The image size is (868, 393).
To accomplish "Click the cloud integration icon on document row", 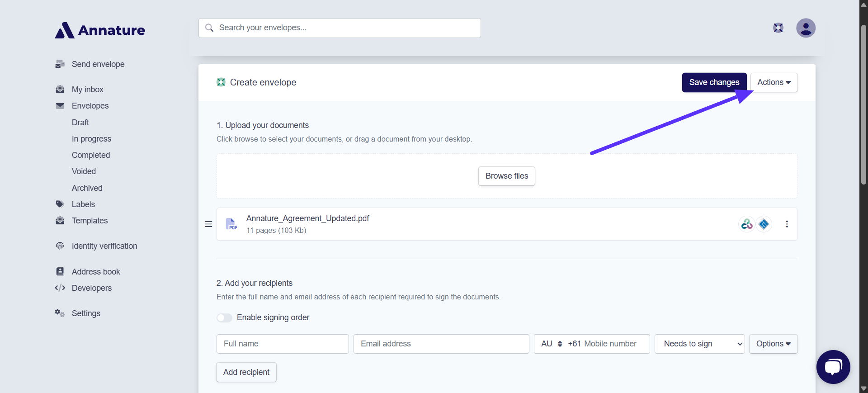I will coord(747,224).
